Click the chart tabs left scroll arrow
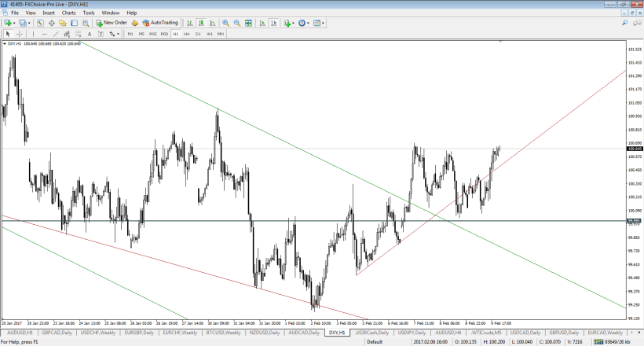 click(632, 333)
